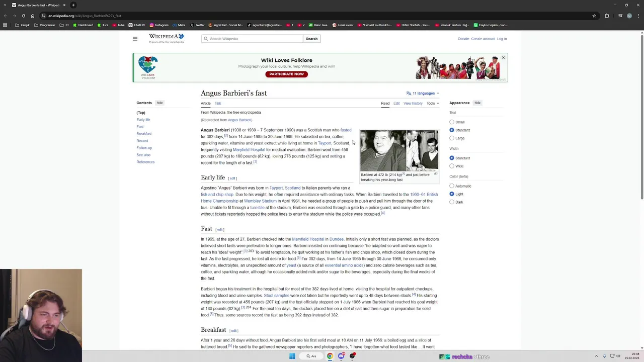Select Large text size
The height and width of the screenshot is (362, 644).
point(452,138)
